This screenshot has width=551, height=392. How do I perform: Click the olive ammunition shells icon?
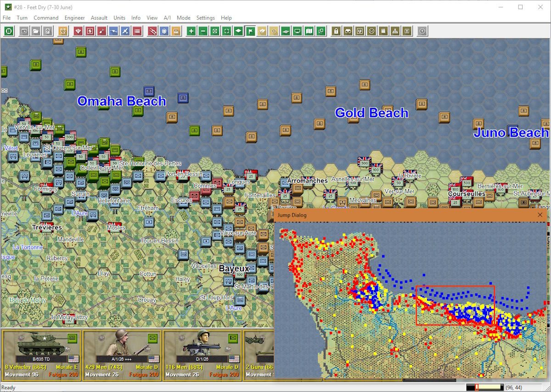click(x=383, y=31)
